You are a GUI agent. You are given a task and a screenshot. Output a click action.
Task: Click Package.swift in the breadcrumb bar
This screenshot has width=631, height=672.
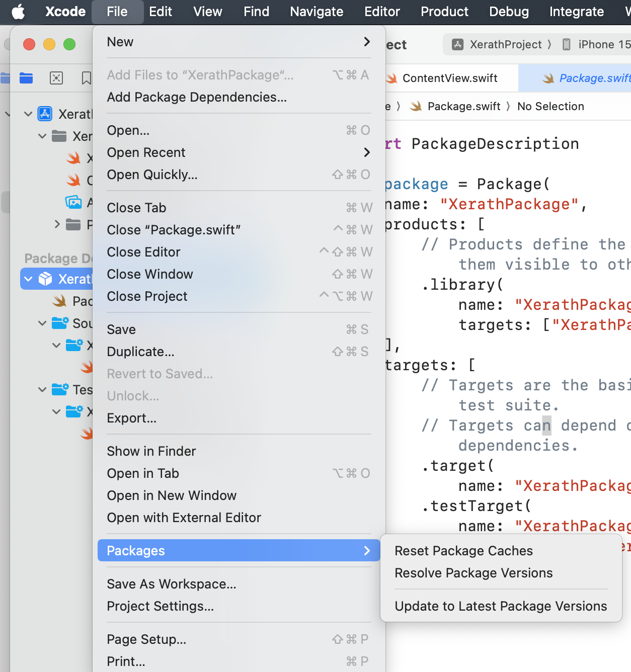click(464, 106)
